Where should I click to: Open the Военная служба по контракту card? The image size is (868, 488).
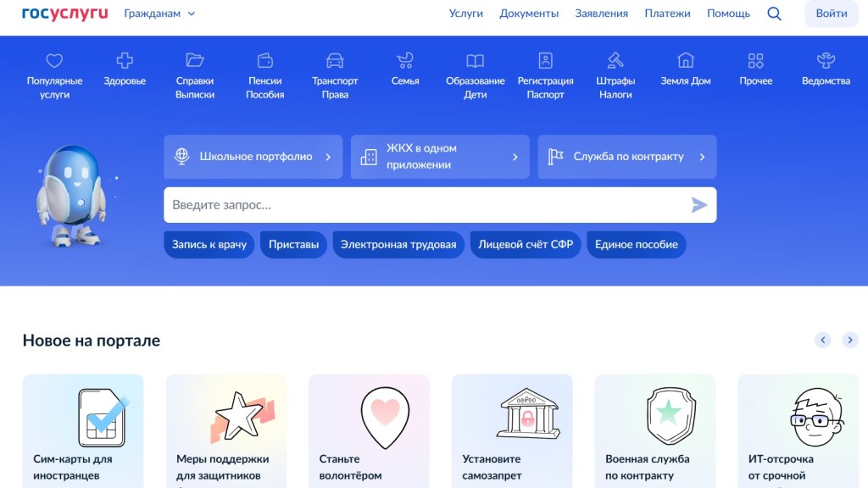655,431
